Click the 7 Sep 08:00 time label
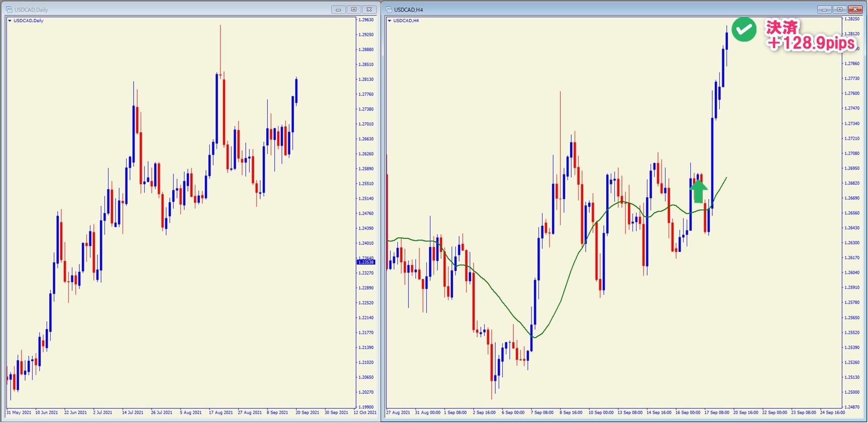This screenshot has width=868, height=423. point(542,412)
